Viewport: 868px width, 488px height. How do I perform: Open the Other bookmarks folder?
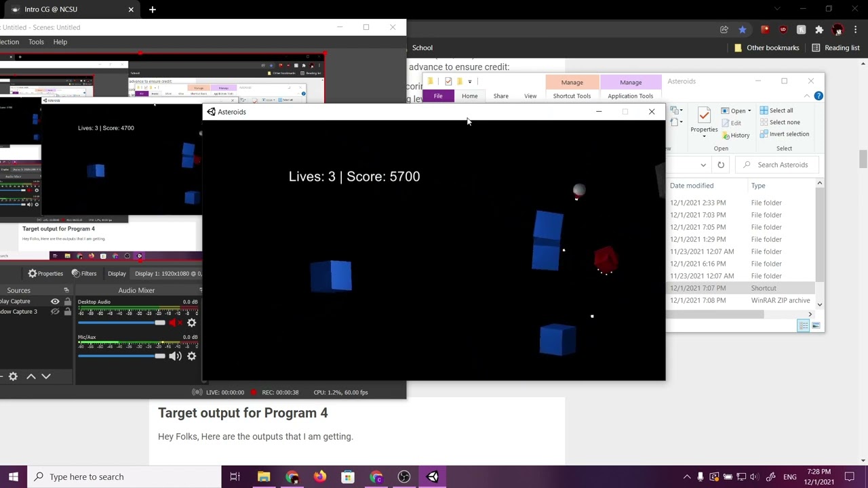766,48
